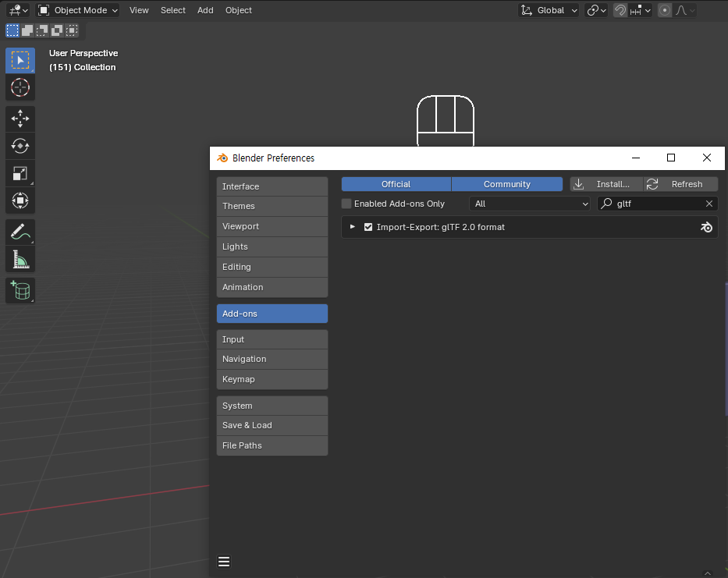Click the Import-Export: glTF 2.0 format label
Screen dimensions: 728x578
441,227
